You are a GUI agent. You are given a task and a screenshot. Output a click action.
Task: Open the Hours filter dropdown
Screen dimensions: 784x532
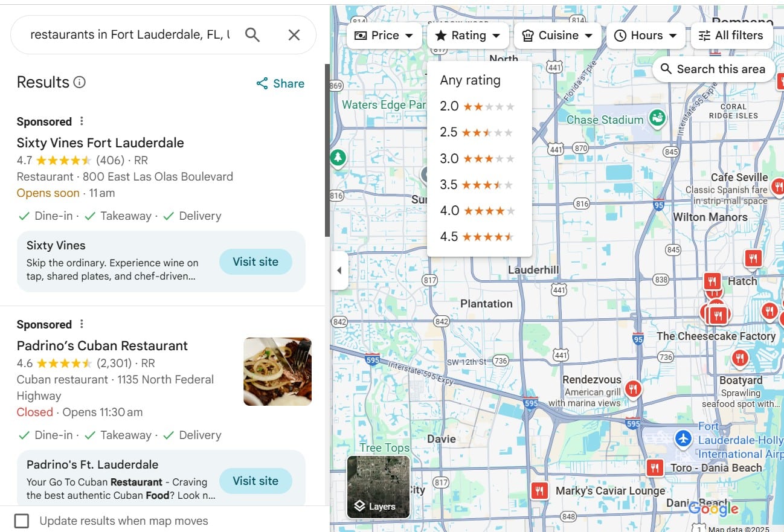[x=646, y=36]
